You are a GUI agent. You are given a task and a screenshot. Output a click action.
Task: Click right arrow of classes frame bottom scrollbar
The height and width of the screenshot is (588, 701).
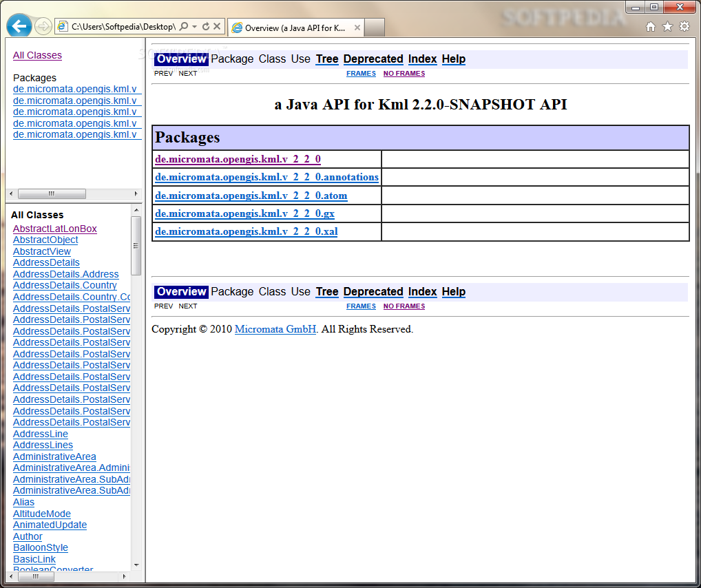click(x=124, y=576)
